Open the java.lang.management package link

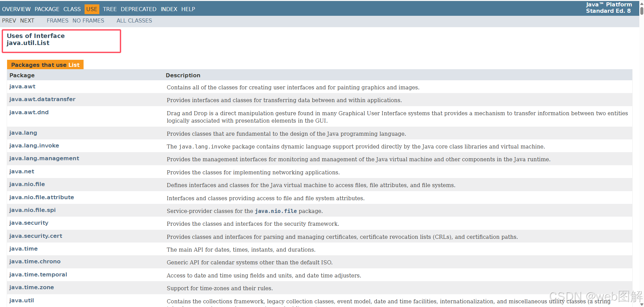click(44, 158)
